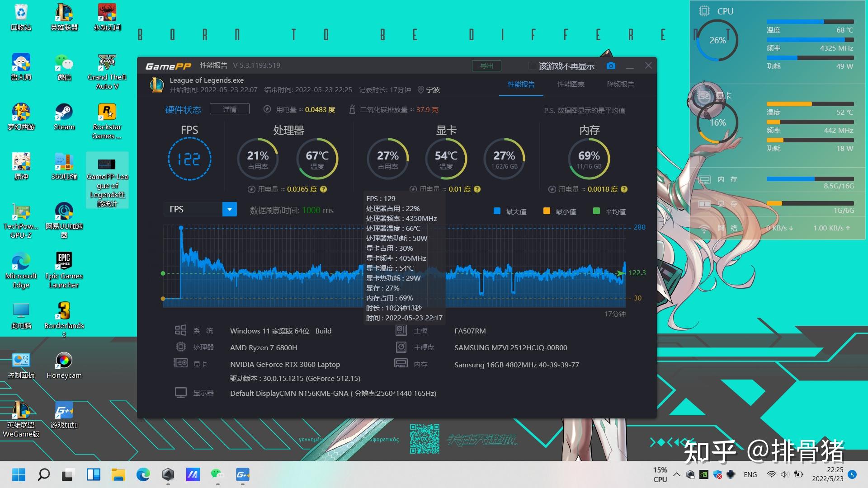Click the GamePP screenshot camera icon
The image size is (868, 488).
click(x=611, y=66)
